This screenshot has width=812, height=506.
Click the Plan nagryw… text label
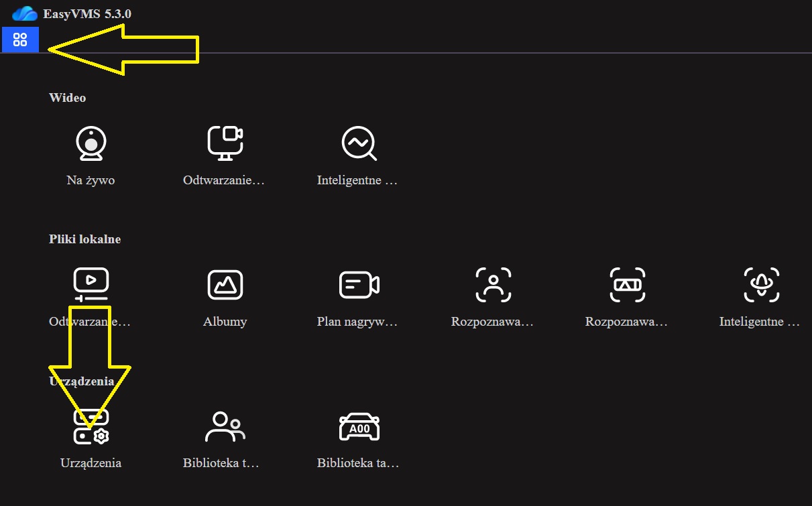pos(357,322)
